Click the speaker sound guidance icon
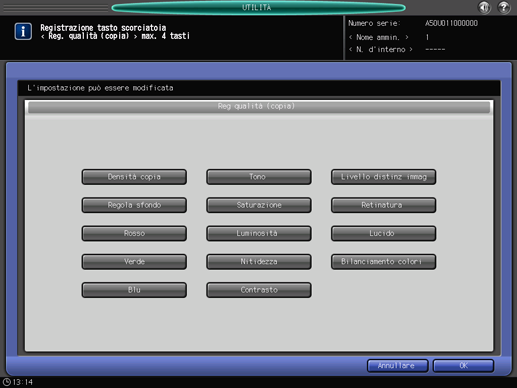 coord(484,7)
